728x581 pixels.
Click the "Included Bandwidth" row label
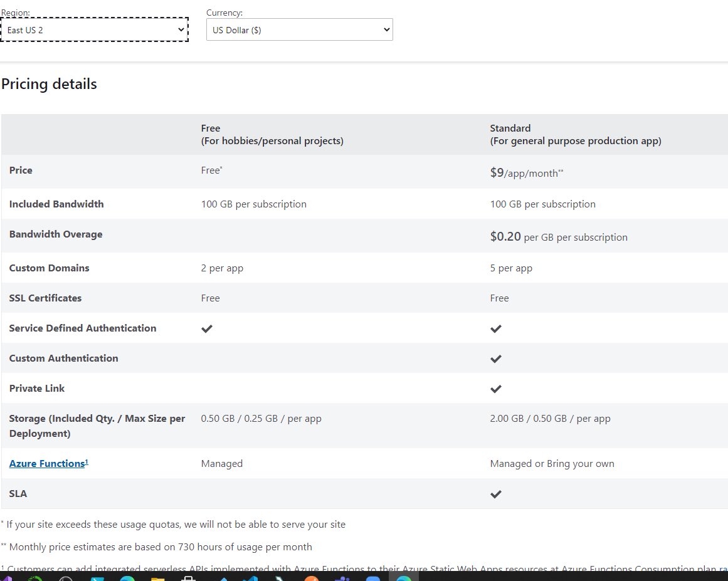tap(56, 204)
